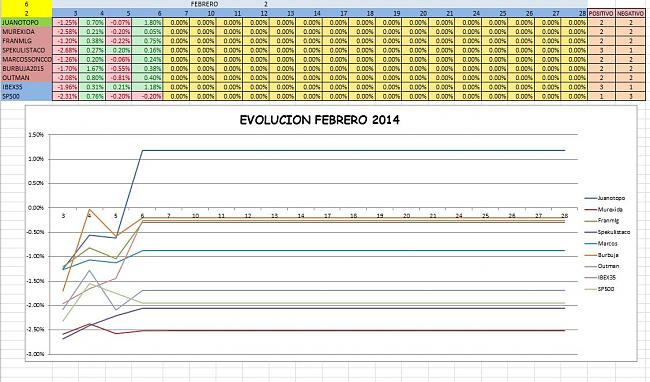Image resolution: width=650 pixels, height=382 pixels.
Task: Click the Spekulistaco legend entry
Action: [607, 232]
